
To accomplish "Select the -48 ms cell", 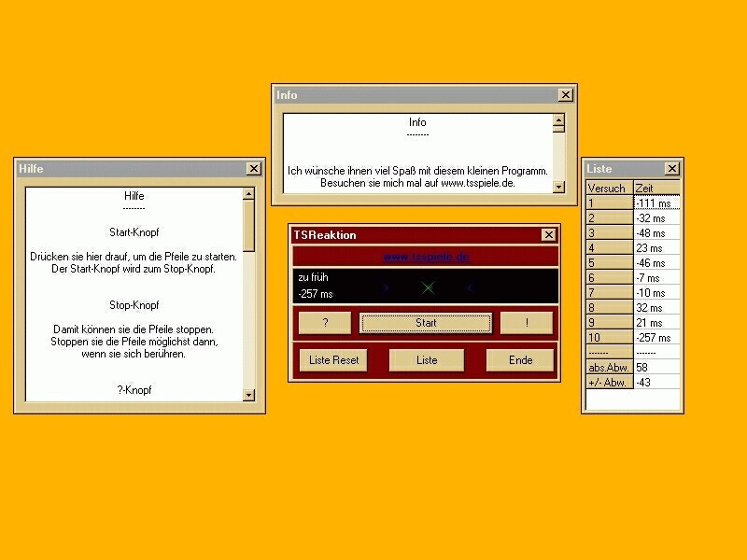I will tap(657, 233).
